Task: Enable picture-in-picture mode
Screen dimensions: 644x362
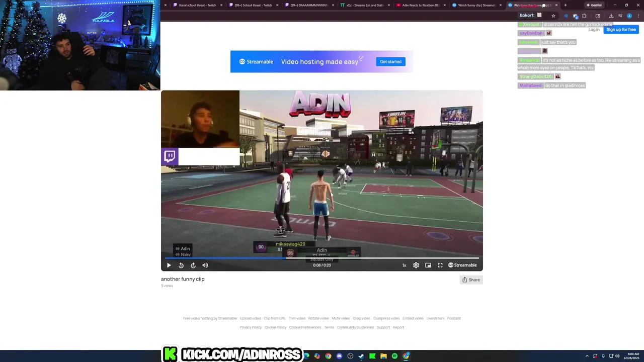Action: pos(428,265)
